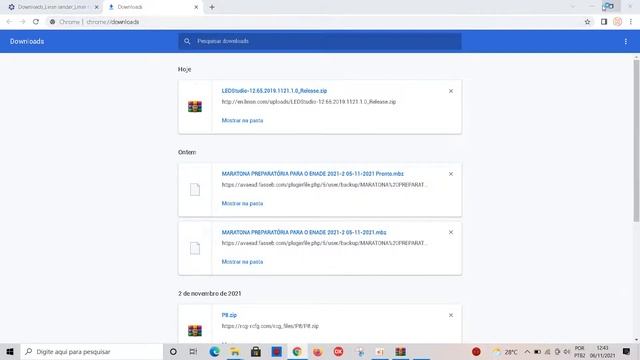Screen dimensions: 640x360
Task: Remove the ENADE 05-11-2021.mbz entry from list
Action: coord(451,232)
